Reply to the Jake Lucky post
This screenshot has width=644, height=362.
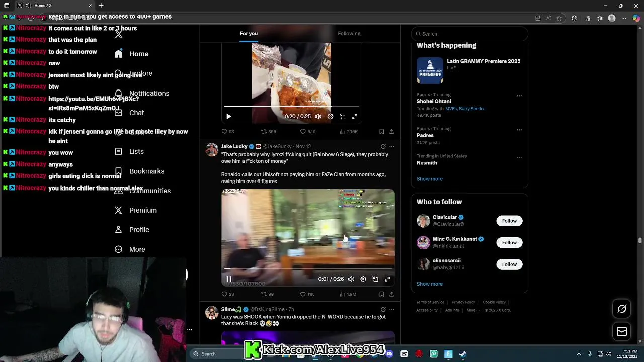(228, 294)
